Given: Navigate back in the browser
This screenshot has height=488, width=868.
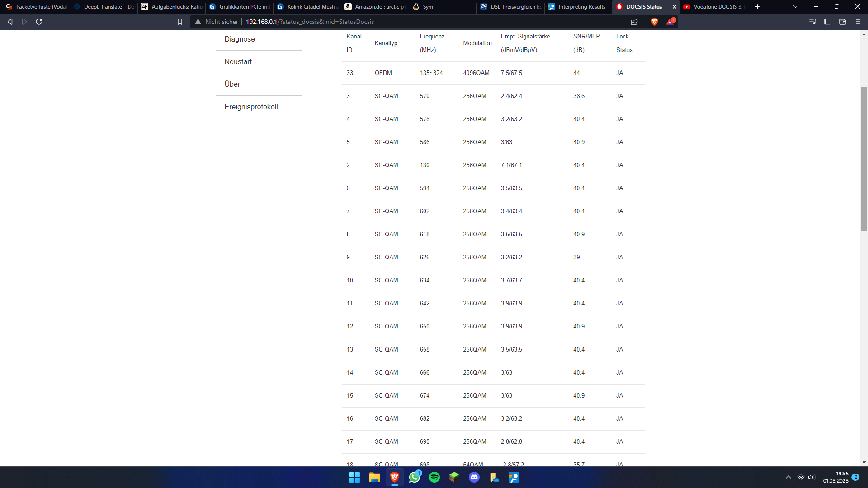Looking at the screenshot, I should pyautogui.click(x=9, y=21).
